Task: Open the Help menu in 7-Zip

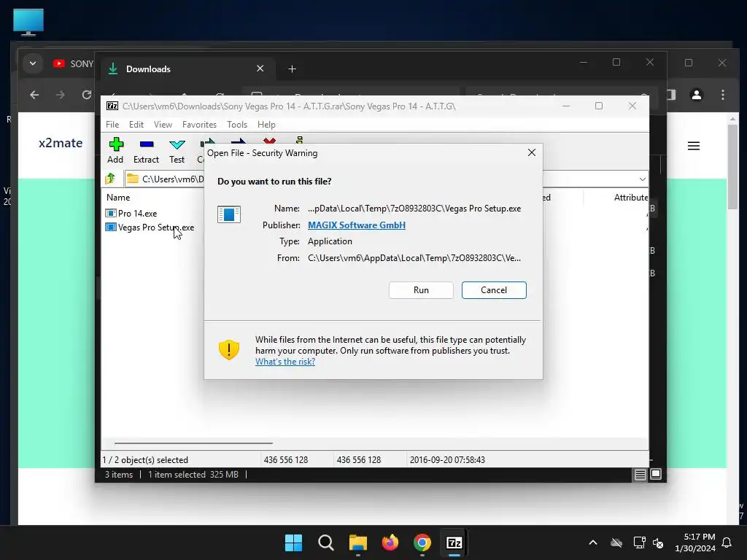Action: [x=266, y=124]
